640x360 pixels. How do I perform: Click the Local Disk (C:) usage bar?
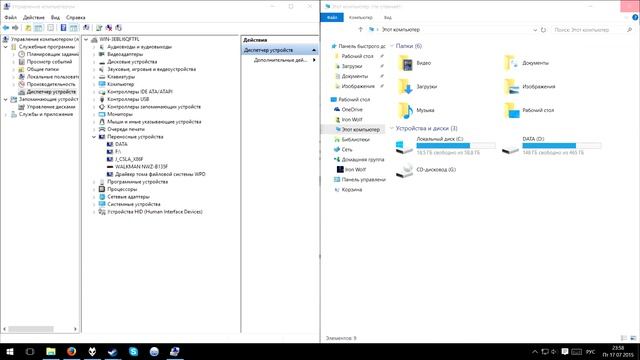point(456,145)
